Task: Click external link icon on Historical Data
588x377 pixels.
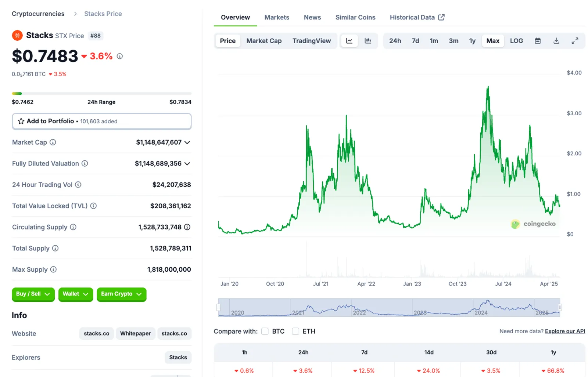Action: [442, 17]
